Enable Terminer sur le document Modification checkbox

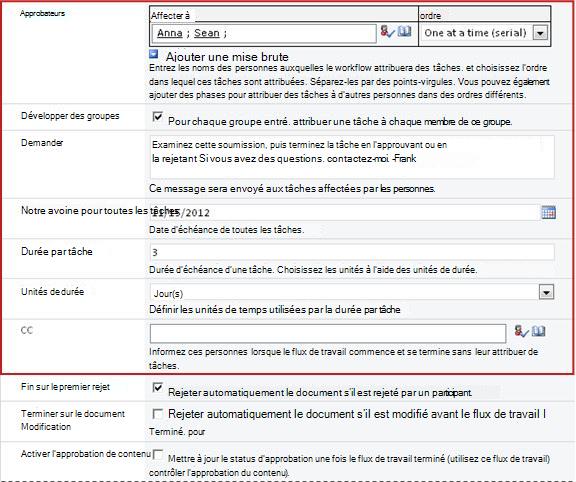coord(158,414)
